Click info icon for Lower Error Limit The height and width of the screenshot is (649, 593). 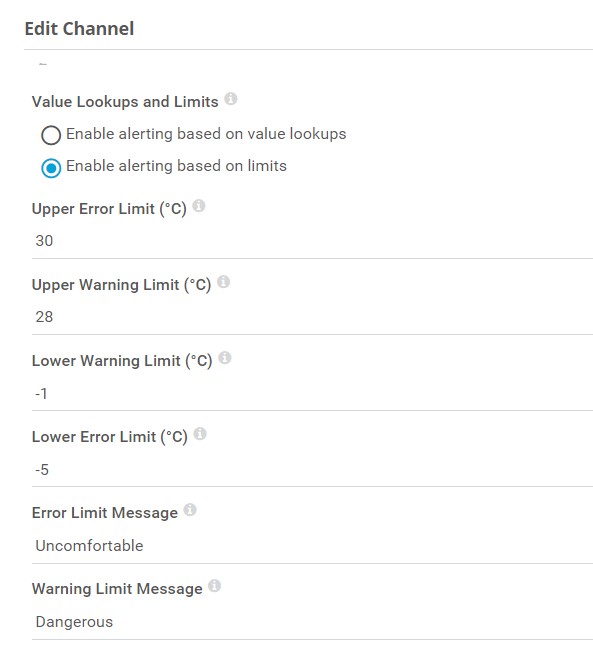[x=200, y=434]
